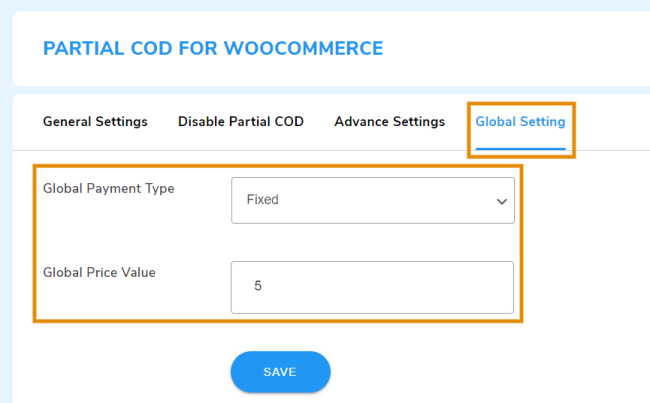The image size is (650, 403).
Task: Go to the Advance Settings tab
Action: 389,122
